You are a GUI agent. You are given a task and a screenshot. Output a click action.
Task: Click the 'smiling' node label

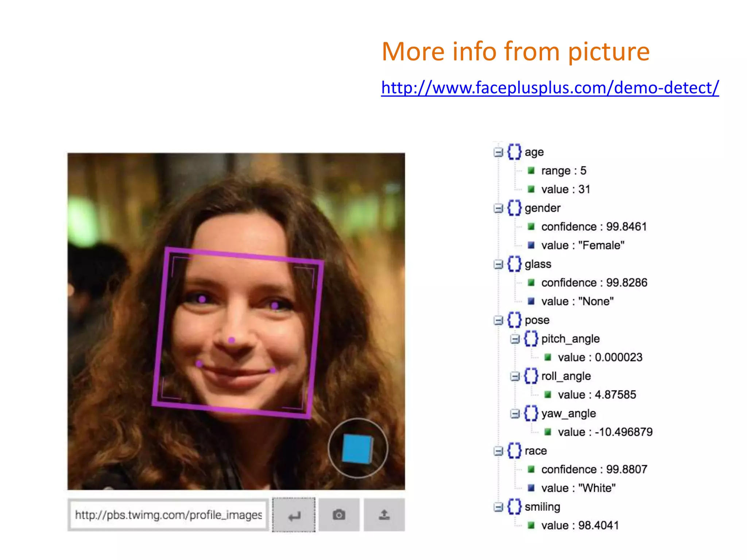pos(542,507)
